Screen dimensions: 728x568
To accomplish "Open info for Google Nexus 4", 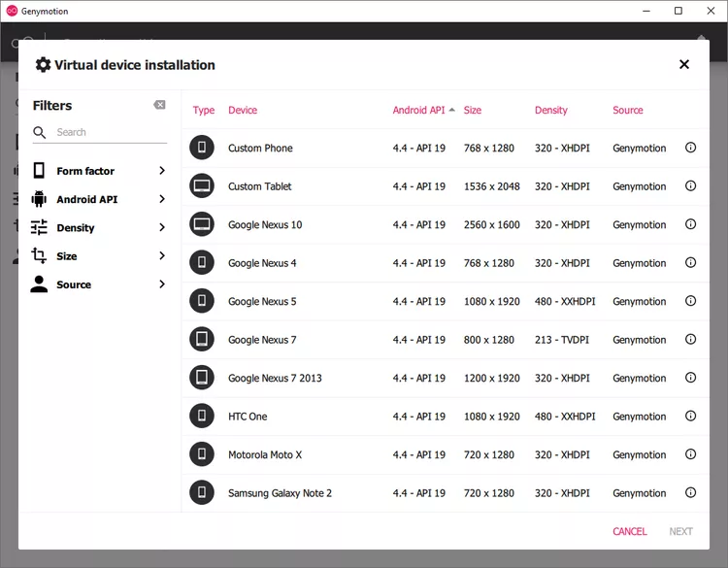I will click(690, 262).
